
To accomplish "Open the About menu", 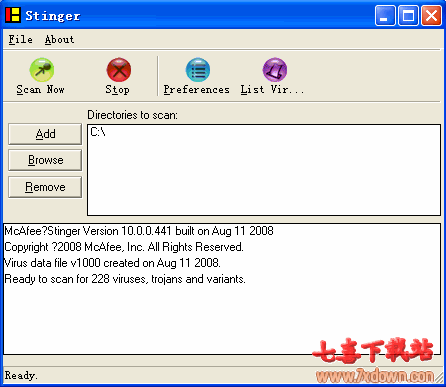I will coord(59,39).
